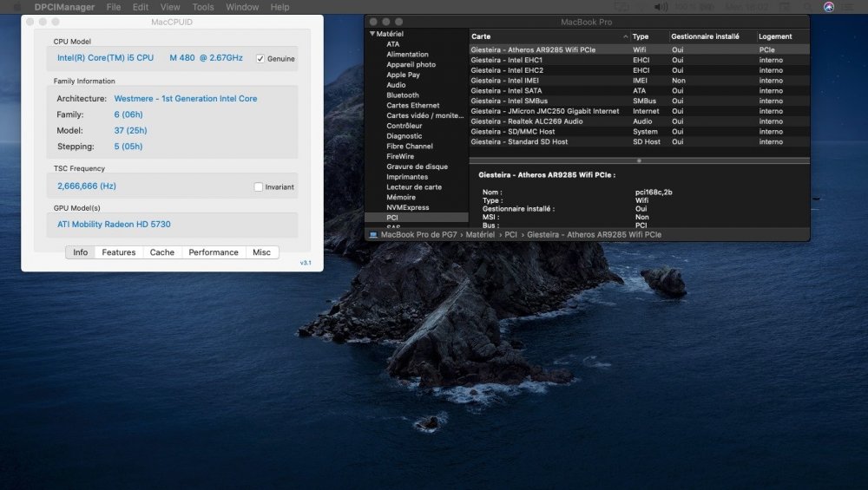Open Siri from the menu bar
The height and width of the screenshot is (490, 868).
(828, 7)
